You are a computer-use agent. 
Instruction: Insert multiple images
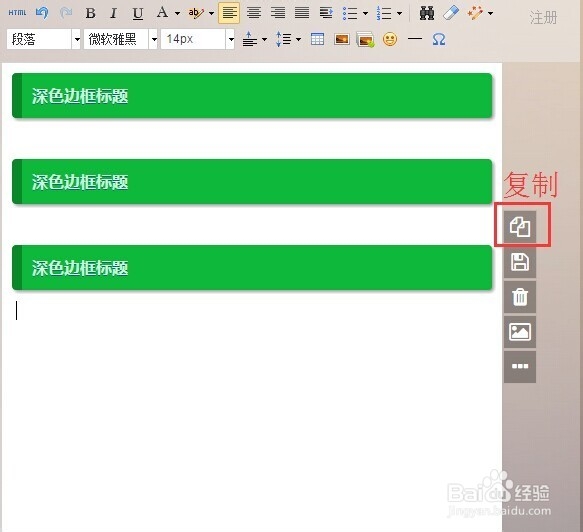pos(365,39)
